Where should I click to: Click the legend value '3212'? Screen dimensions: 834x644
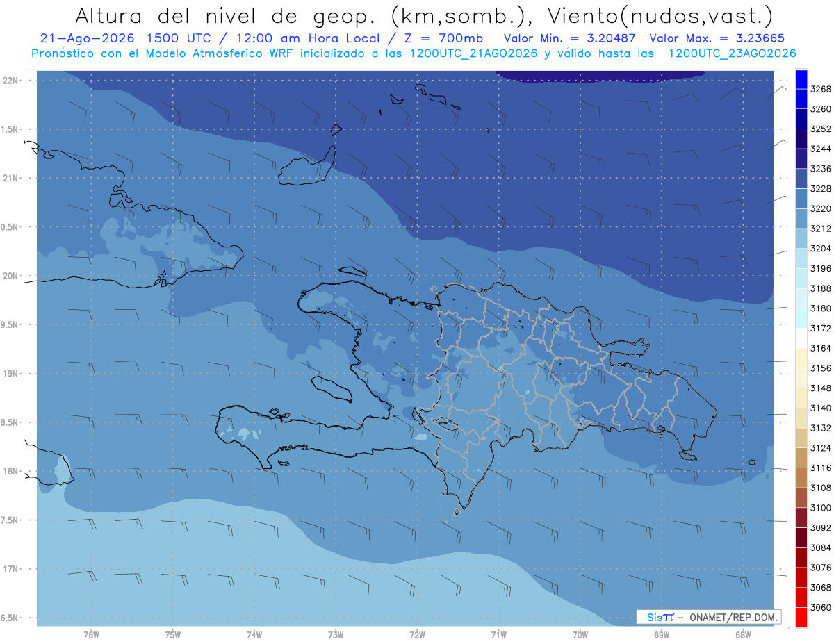[821, 229]
